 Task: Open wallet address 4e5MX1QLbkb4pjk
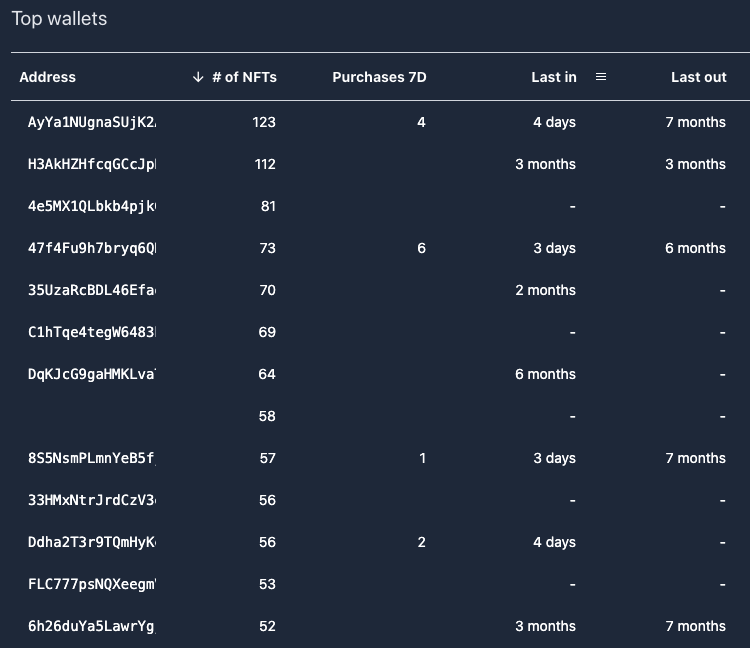[x=92, y=207]
